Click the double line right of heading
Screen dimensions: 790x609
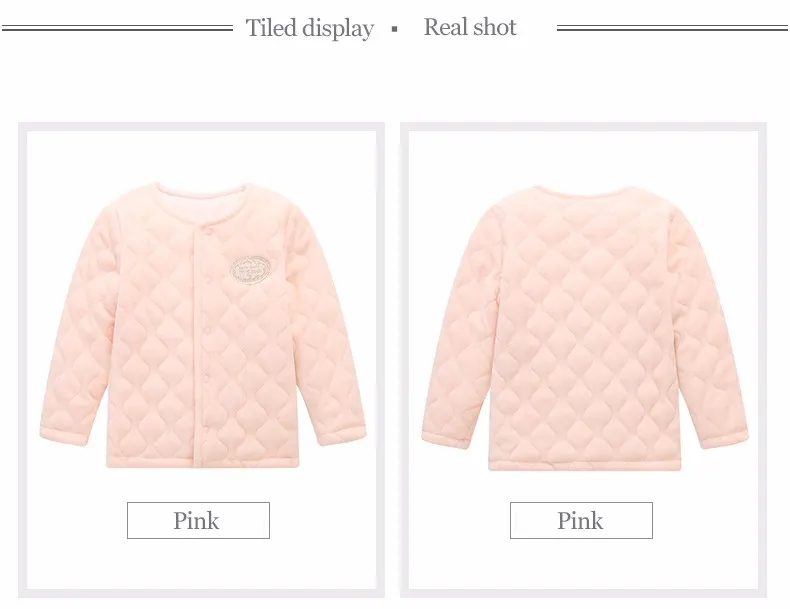click(672, 28)
